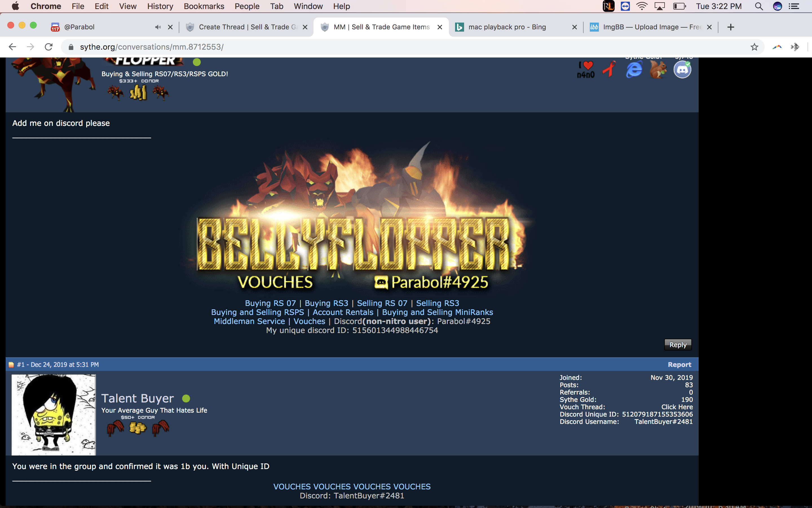The width and height of the screenshot is (812, 508).
Task: Open the Buying RS3 link
Action: click(x=326, y=303)
